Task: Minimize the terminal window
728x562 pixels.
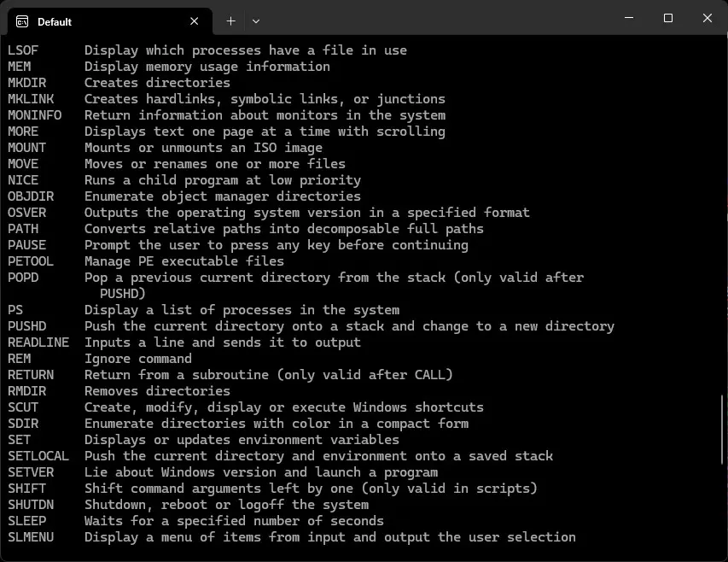Action: tap(628, 17)
